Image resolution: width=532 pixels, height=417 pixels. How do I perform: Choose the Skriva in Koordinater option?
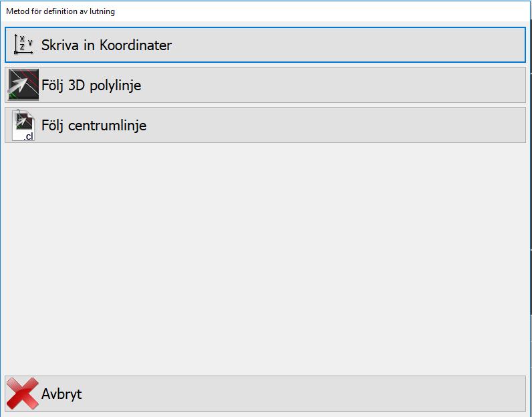pos(265,45)
